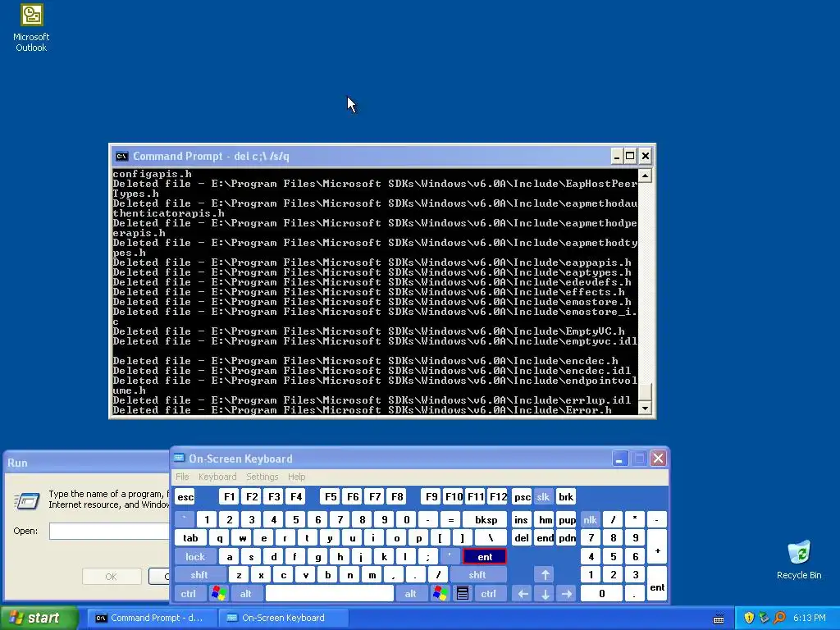The width and height of the screenshot is (840, 630).
Task: Click the pdn page down key
Action: [567, 538]
